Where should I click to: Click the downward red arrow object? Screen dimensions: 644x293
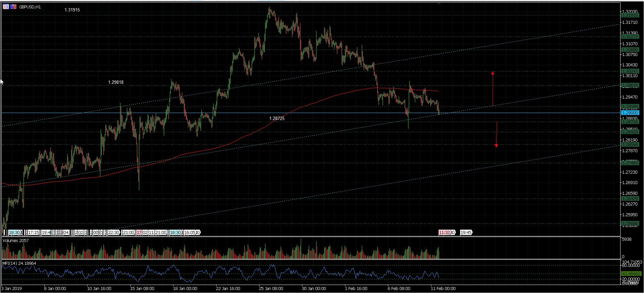coord(496,134)
